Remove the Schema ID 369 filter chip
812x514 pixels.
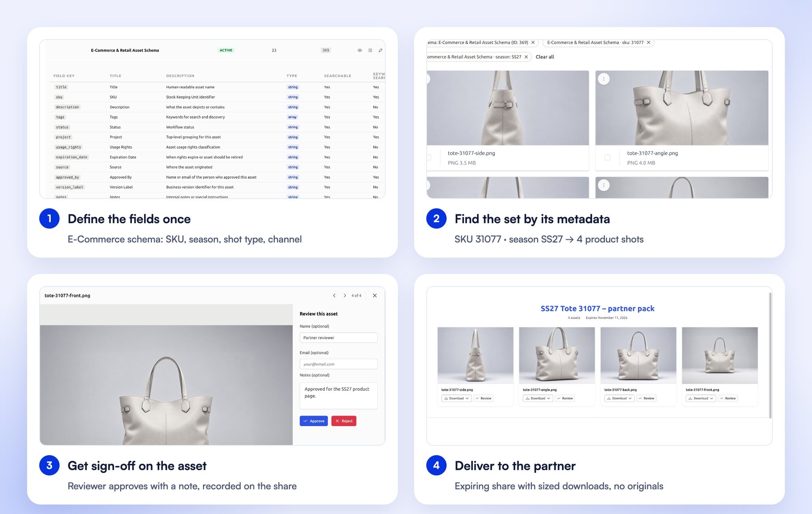tap(533, 42)
